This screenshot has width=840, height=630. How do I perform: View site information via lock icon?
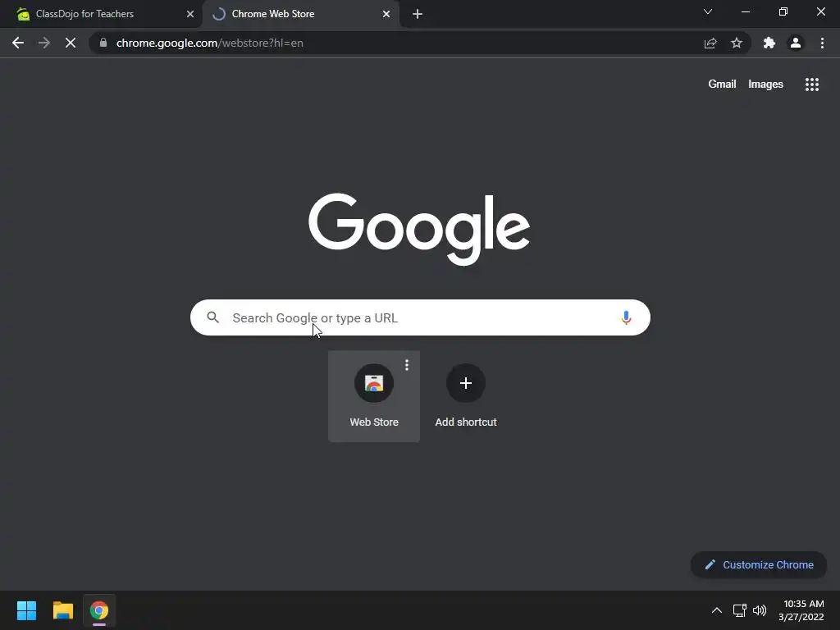[x=103, y=43]
